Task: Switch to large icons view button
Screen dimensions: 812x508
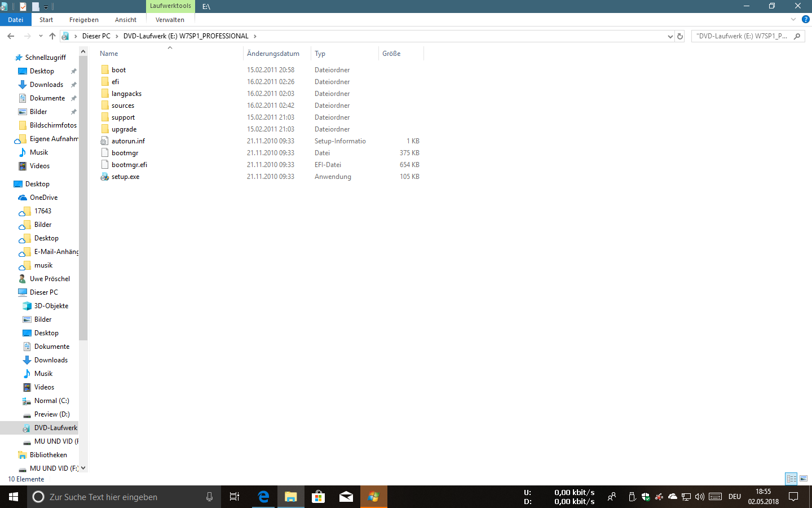Action: 804,479
